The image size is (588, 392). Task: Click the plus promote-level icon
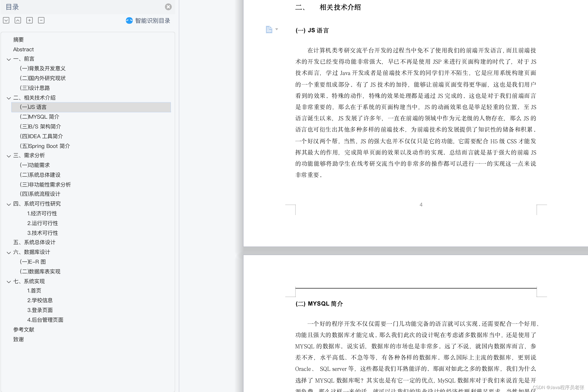(30, 20)
